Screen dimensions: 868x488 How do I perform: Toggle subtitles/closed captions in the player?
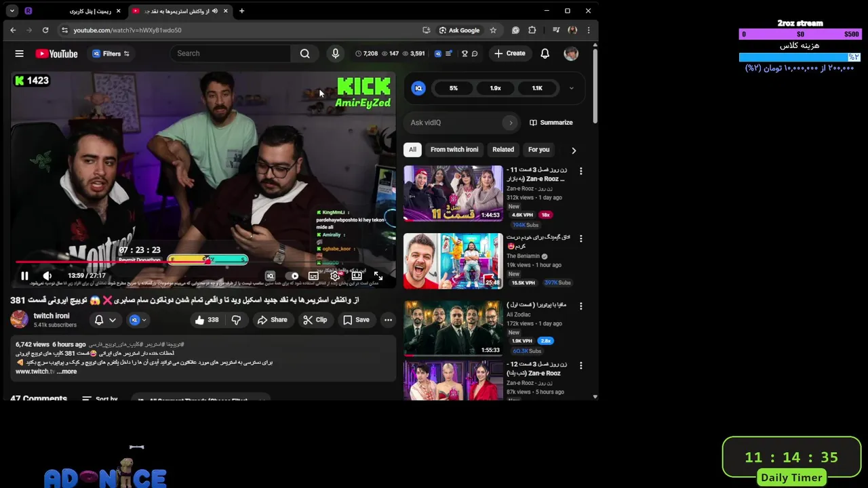313,276
